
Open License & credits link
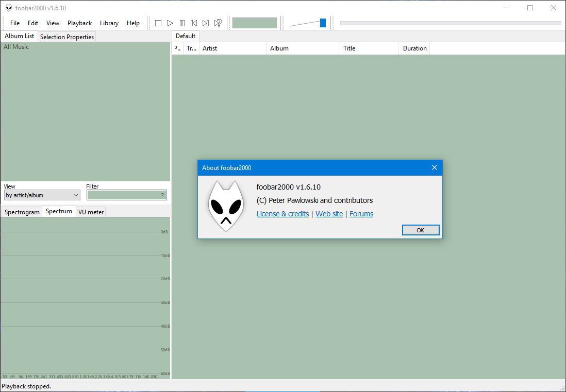[282, 214]
